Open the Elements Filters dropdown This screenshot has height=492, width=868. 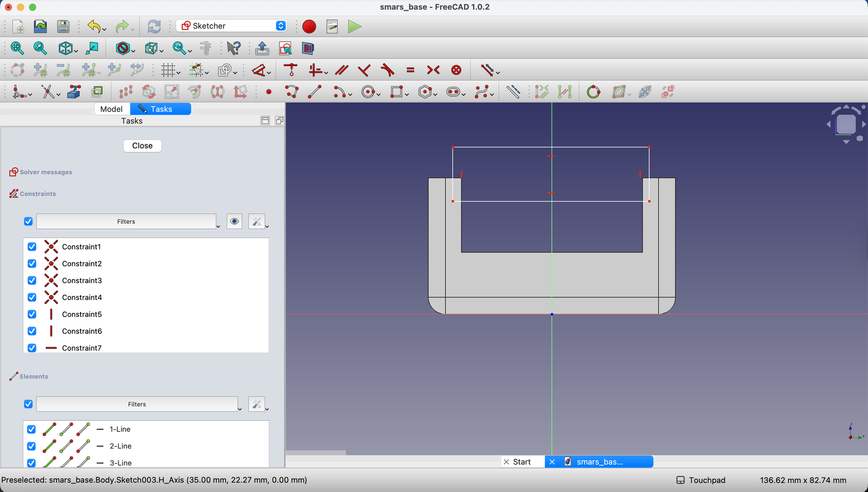tap(137, 404)
